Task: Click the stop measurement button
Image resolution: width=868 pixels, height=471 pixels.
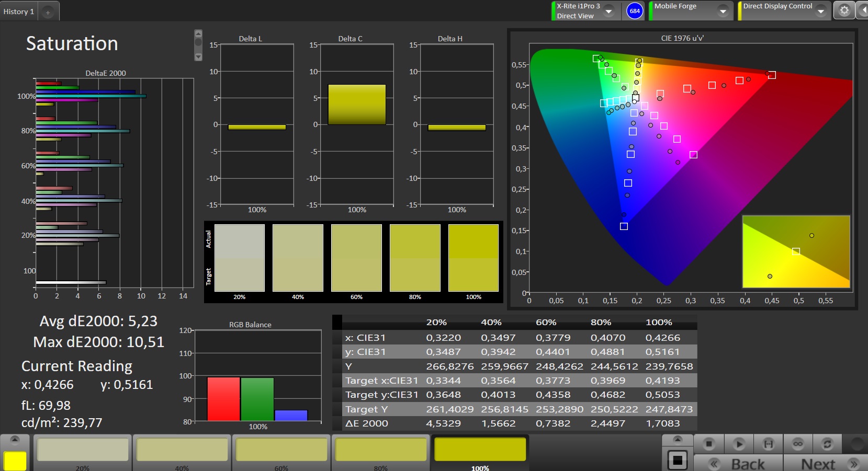Action: coord(709,444)
